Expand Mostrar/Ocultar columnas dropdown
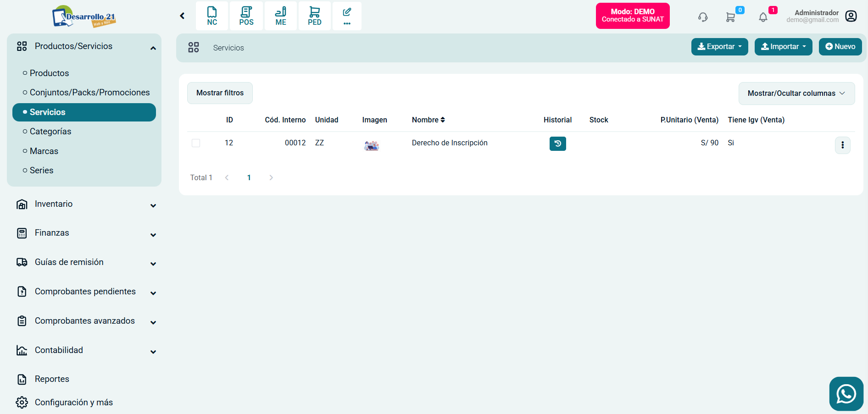This screenshot has height=414, width=868. pos(796,94)
